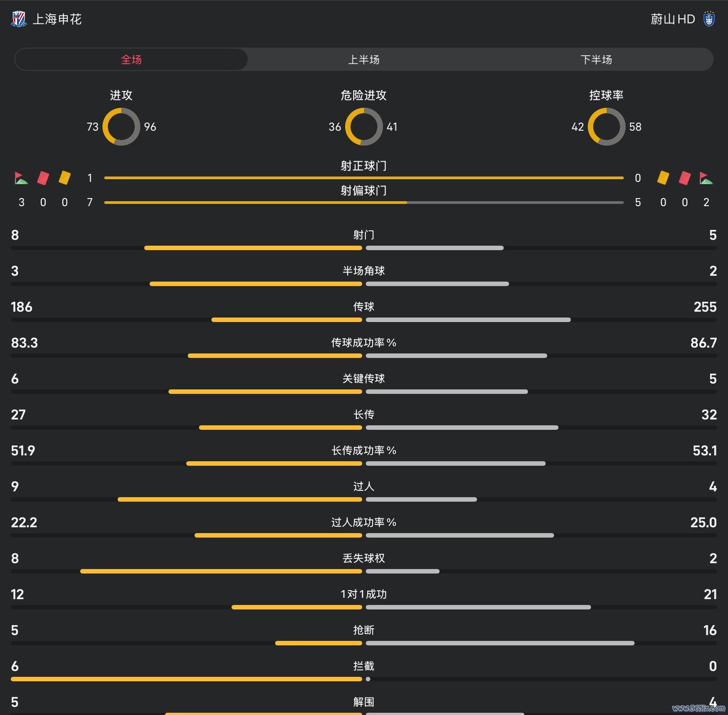Click the 蔚山HD team crest
Screen dimensions: 728x715
[x=709, y=19]
